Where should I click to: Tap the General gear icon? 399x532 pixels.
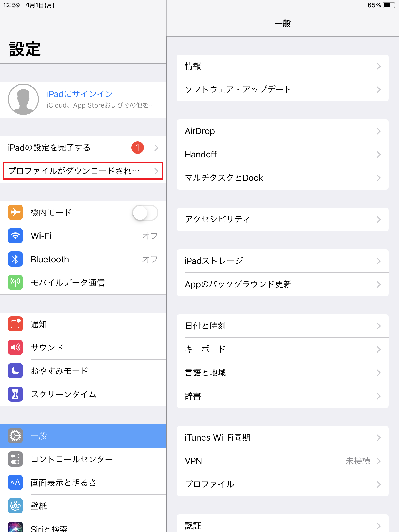15,436
